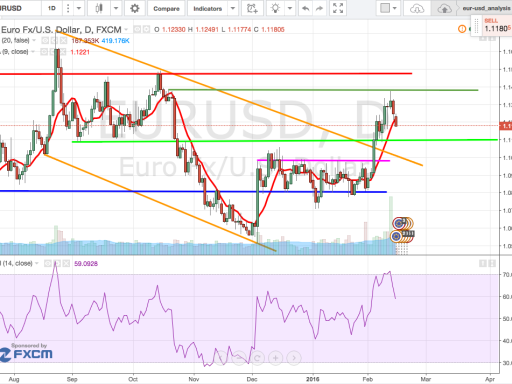Hide the volume (20, false) indicator
512x384 pixels.
pos(45,41)
